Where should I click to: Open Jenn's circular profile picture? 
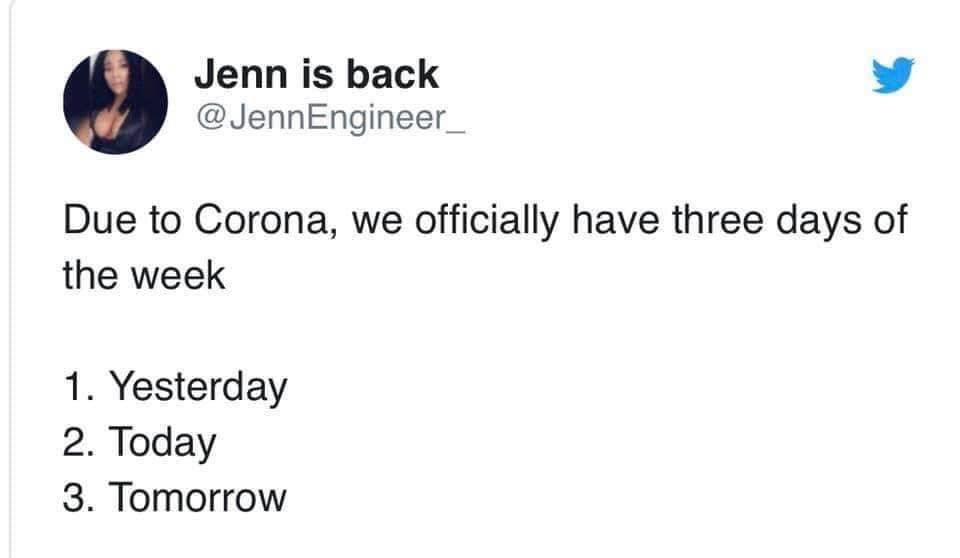(115, 102)
